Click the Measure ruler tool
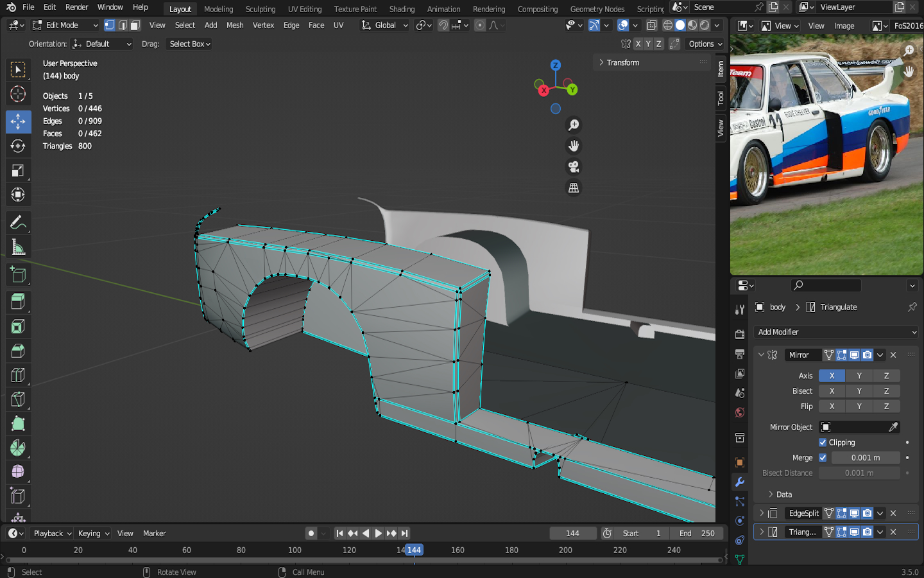Image resolution: width=924 pixels, height=578 pixels. pos(18,247)
